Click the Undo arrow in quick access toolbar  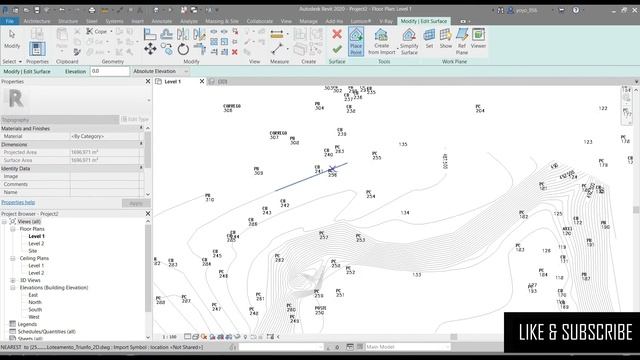point(62,10)
